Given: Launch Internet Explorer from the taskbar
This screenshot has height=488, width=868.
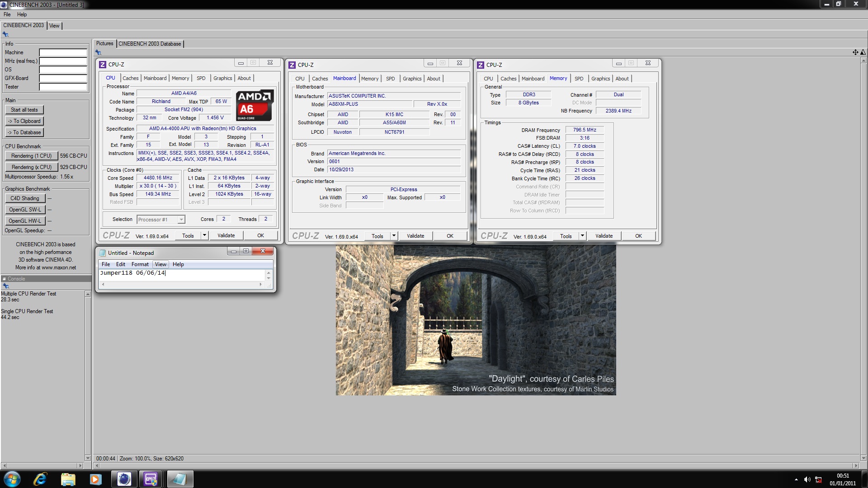Looking at the screenshot, I should 40,479.
